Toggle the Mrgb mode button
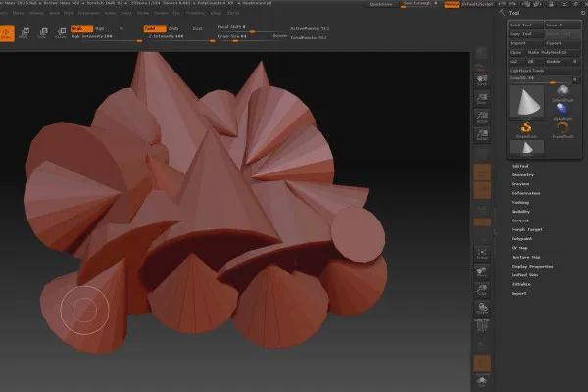 click(x=81, y=28)
